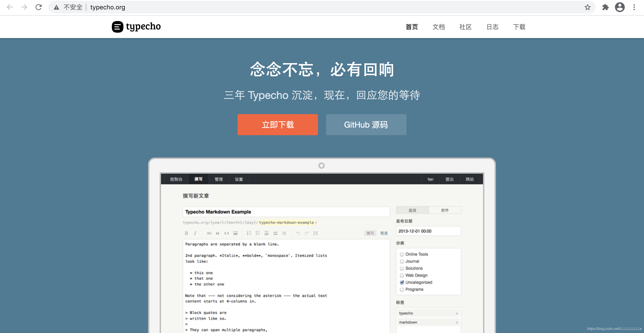Open the browser extensions puzzle icon
The width and height of the screenshot is (644, 333).
pos(606,7)
